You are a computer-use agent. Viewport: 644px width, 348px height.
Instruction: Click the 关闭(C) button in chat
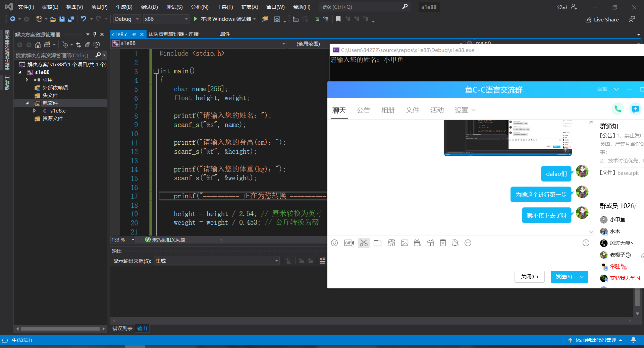[529, 277]
